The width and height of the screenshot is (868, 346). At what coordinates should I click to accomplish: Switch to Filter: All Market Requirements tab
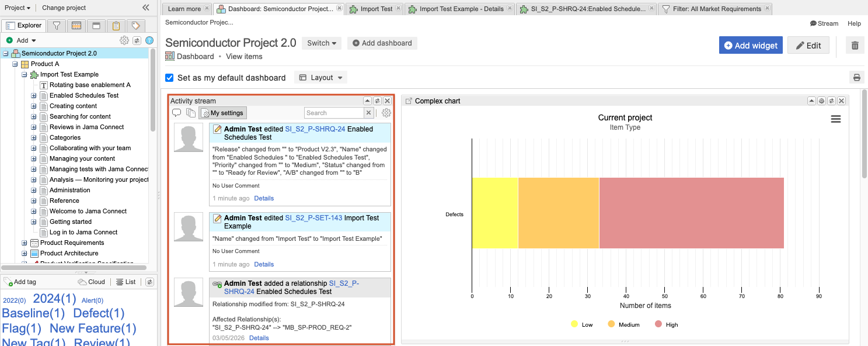(x=715, y=9)
